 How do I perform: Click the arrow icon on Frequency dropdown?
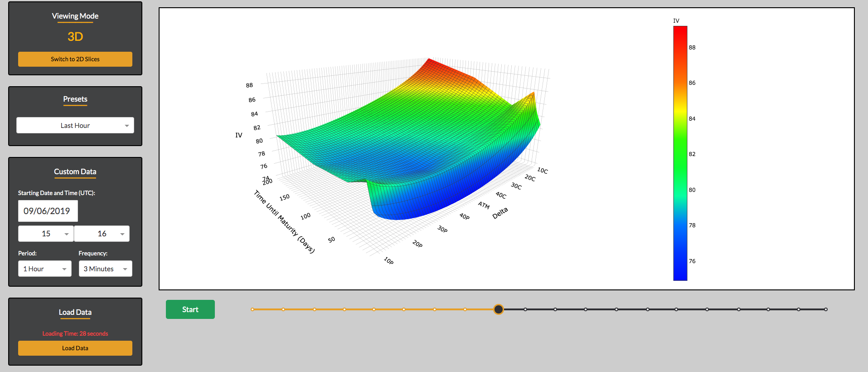point(125,269)
